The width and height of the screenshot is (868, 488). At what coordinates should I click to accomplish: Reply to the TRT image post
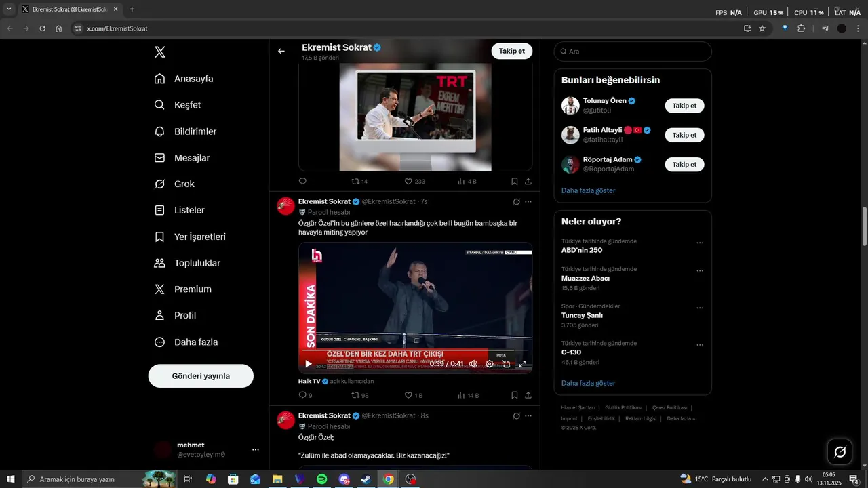click(302, 181)
